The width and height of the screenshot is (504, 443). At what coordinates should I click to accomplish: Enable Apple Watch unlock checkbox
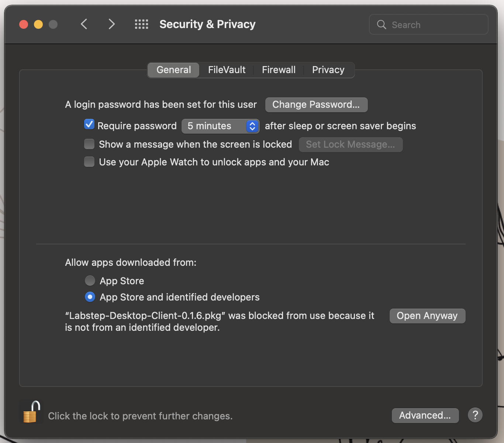click(x=89, y=162)
